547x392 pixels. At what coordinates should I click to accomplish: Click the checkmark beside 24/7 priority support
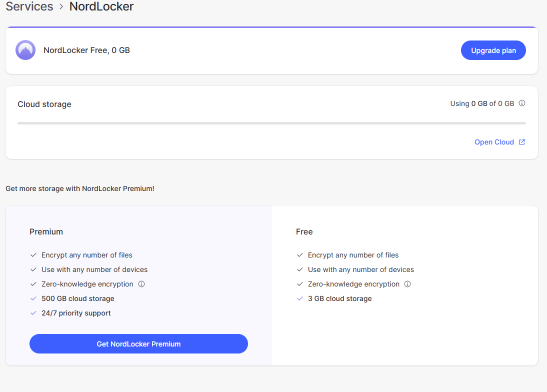pyautogui.click(x=33, y=313)
